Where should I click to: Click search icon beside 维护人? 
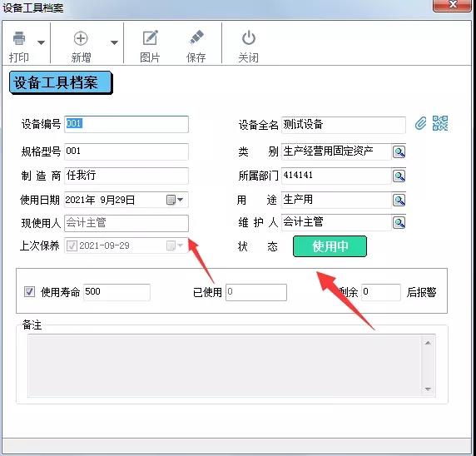point(399,222)
